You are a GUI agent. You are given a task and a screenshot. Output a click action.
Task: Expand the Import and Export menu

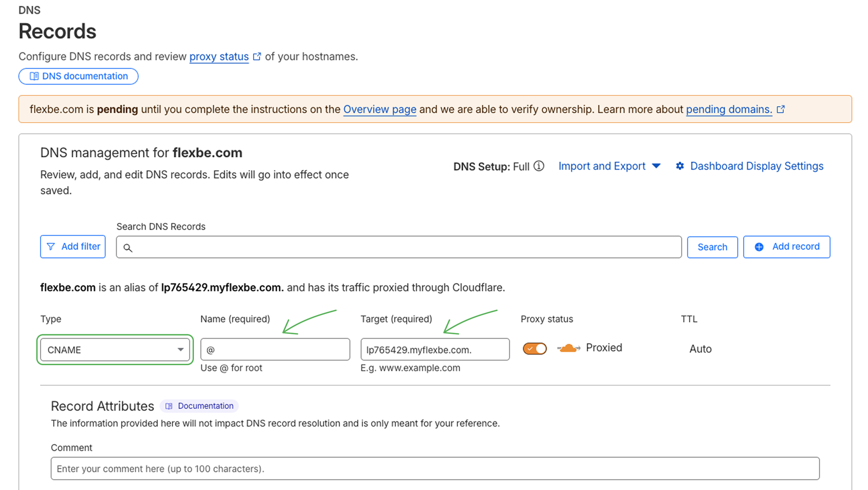tap(609, 166)
